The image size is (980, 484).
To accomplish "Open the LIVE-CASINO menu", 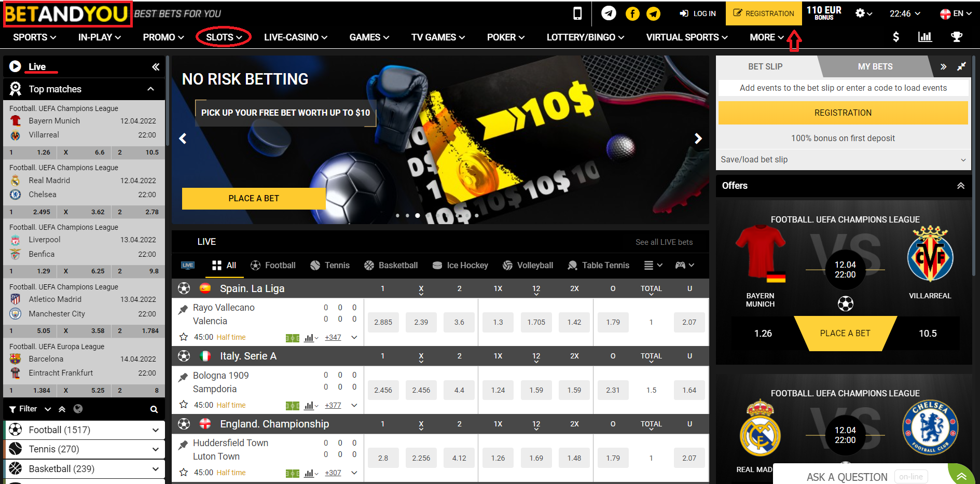I will click(x=296, y=37).
